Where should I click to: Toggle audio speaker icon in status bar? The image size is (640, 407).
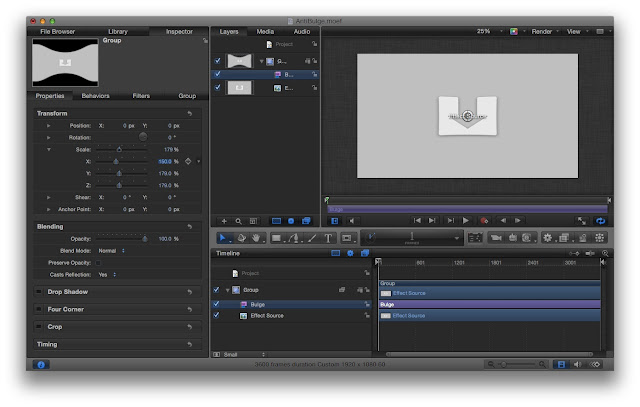coord(578,364)
